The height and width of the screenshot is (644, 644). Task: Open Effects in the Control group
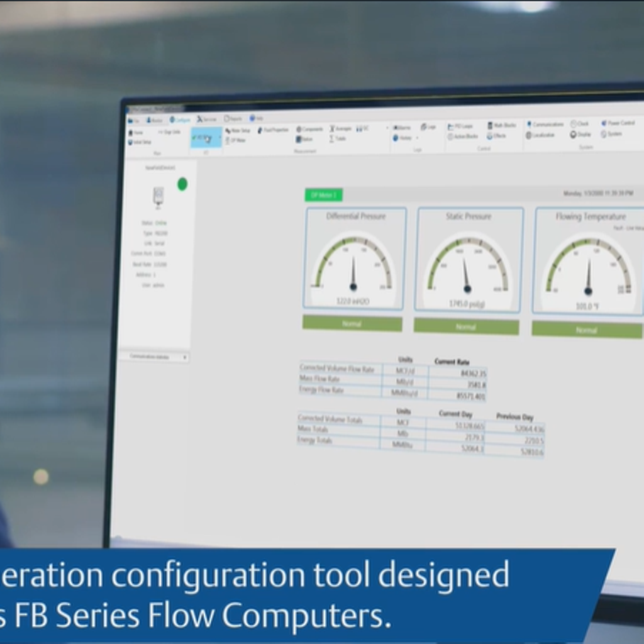(x=497, y=136)
